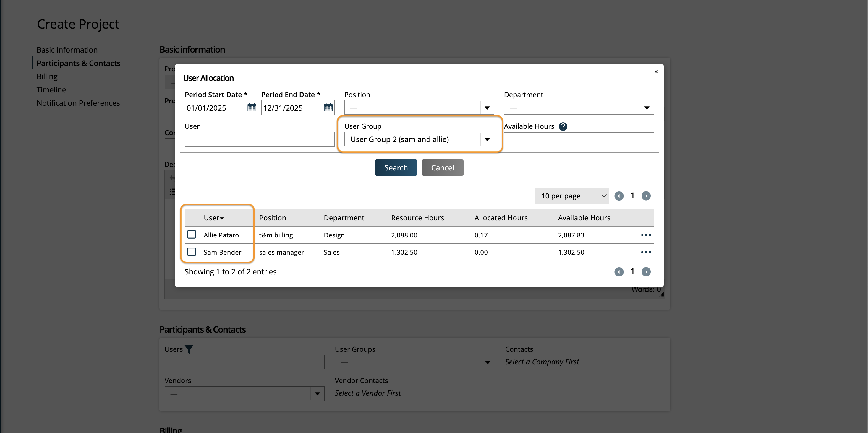
Task: Open the actions menu for Sam Bender
Action: point(646,252)
